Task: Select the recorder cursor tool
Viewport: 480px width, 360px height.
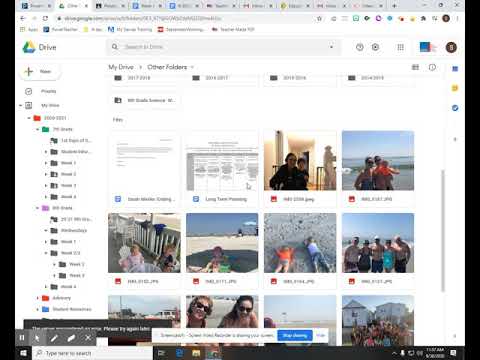Action: click(x=37, y=338)
